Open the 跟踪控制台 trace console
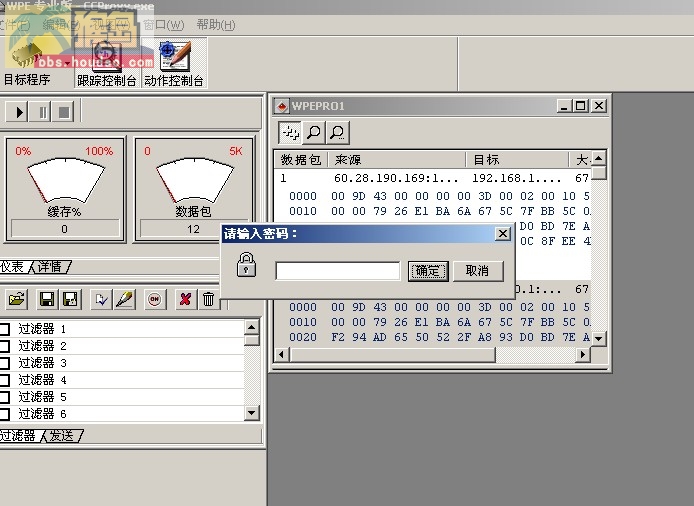The image size is (694, 506). point(106,63)
